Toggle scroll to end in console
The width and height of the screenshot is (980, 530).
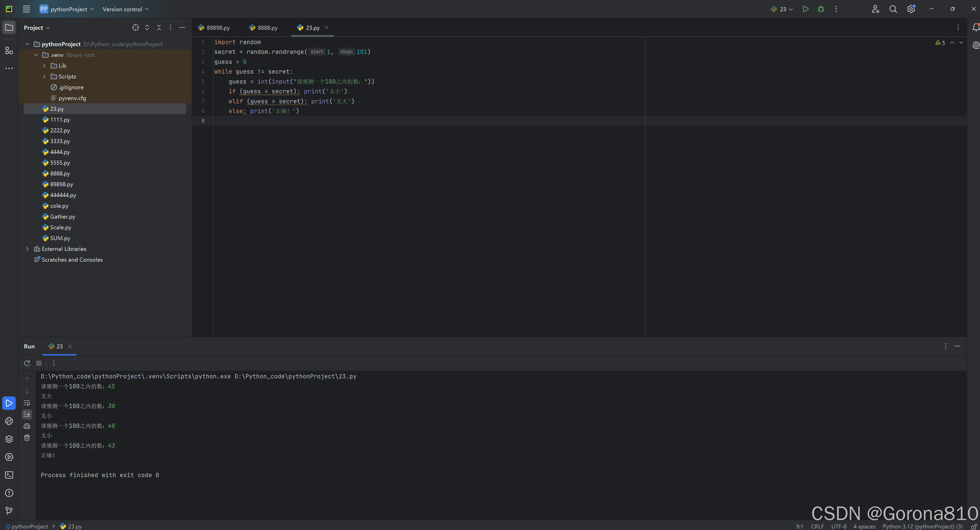pyautogui.click(x=27, y=414)
